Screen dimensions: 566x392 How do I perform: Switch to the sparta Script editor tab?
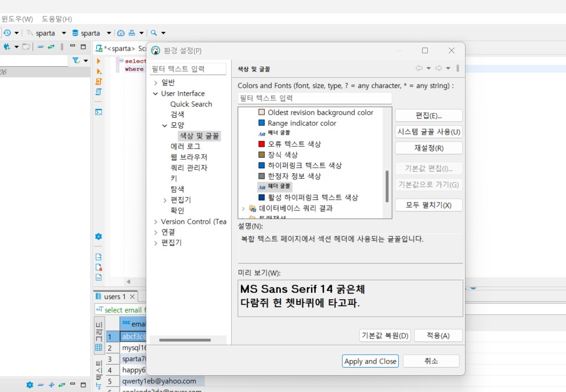121,48
